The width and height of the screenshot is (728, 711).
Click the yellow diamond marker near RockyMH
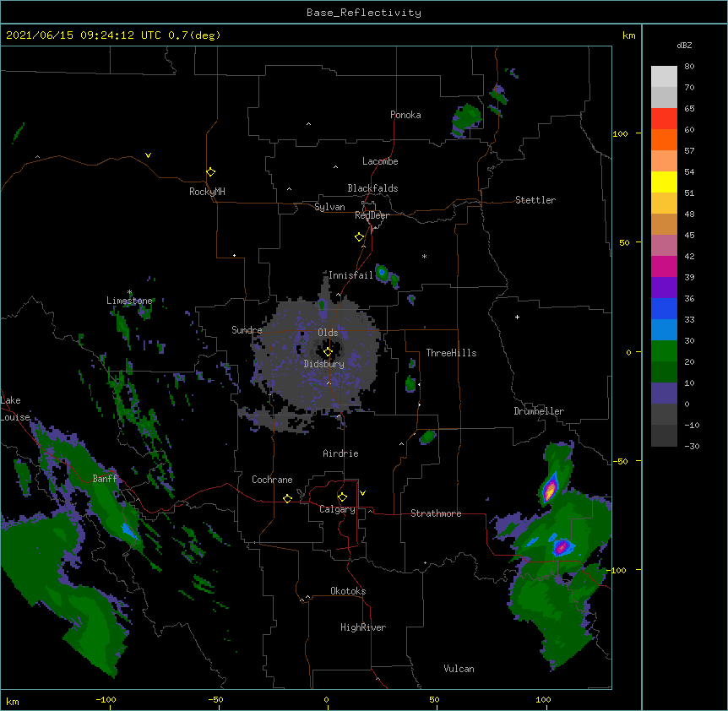210,171
